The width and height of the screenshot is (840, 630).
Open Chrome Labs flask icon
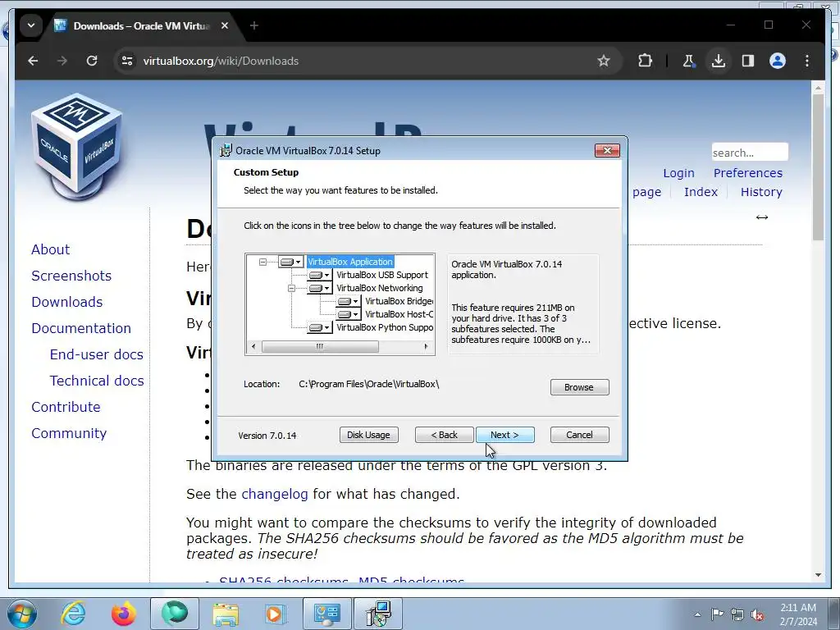pos(689,61)
